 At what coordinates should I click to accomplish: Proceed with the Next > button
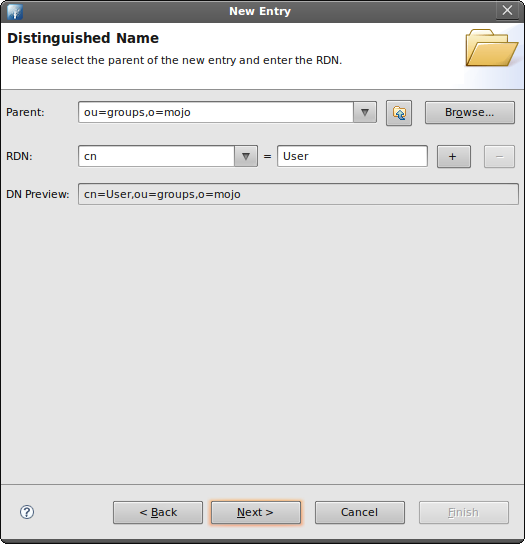pos(256,512)
